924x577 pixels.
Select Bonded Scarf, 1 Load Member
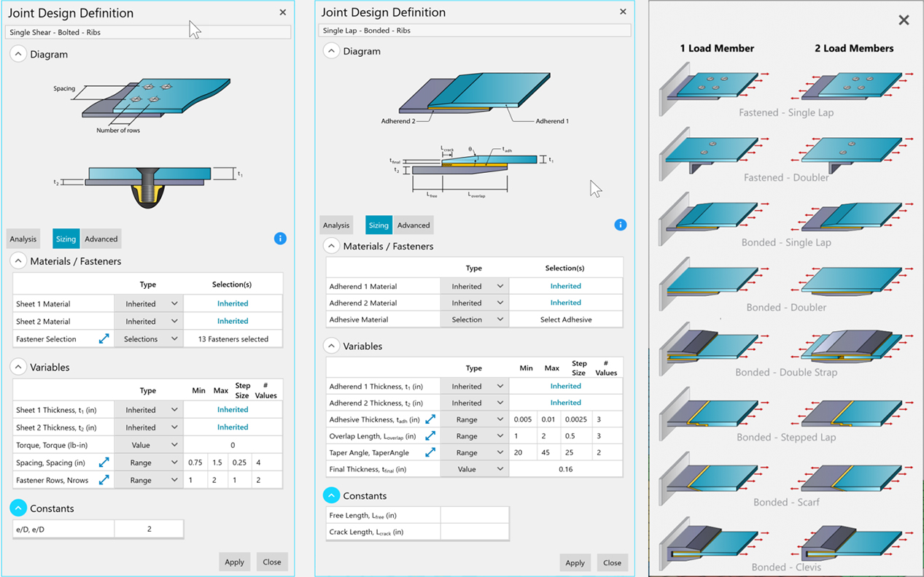coord(715,478)
